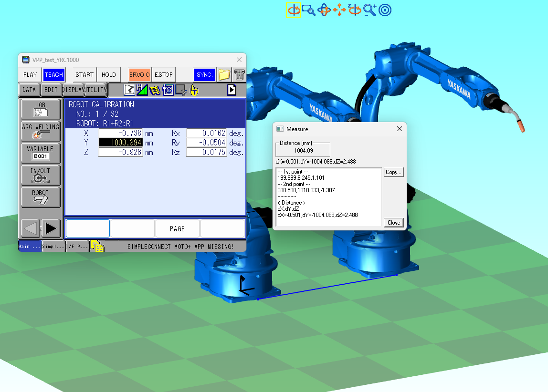548x392 pixels.
Task: Click the PAGE button on the pendant
Action: tap(177, 228)
